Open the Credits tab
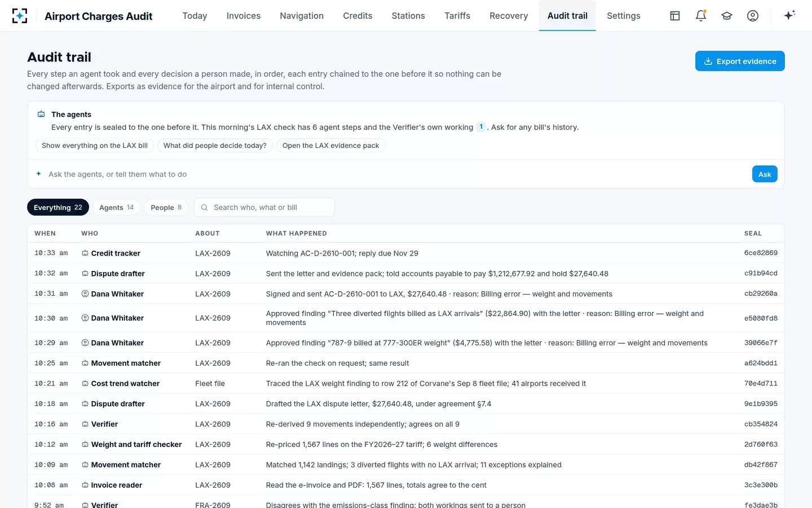Image resolution: width=812 pixels, height=508 pixels. [358, 16]
